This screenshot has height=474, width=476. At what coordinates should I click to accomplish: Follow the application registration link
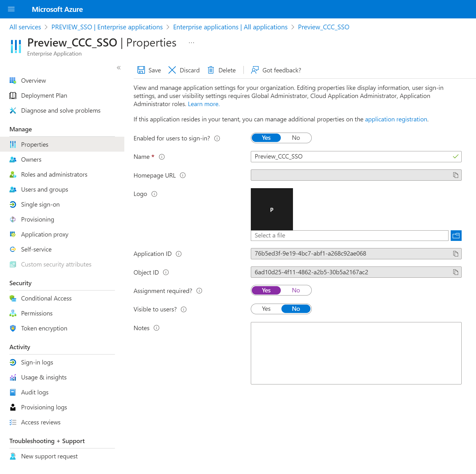pos(396,119)
